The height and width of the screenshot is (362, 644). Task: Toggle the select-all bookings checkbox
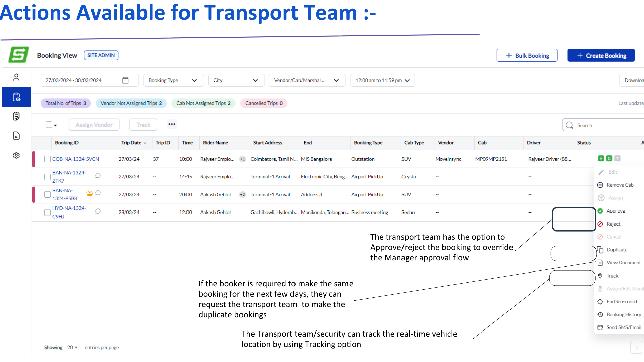coord(49,125)
